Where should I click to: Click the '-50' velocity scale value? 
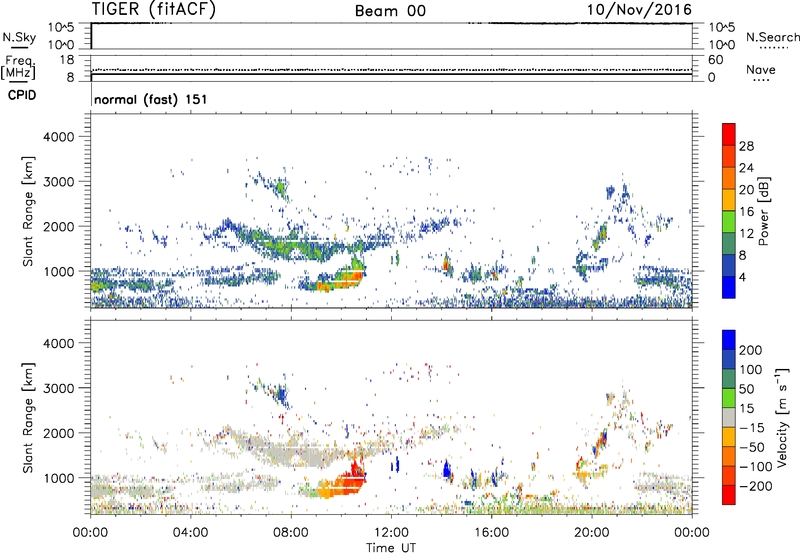point(753,447)
